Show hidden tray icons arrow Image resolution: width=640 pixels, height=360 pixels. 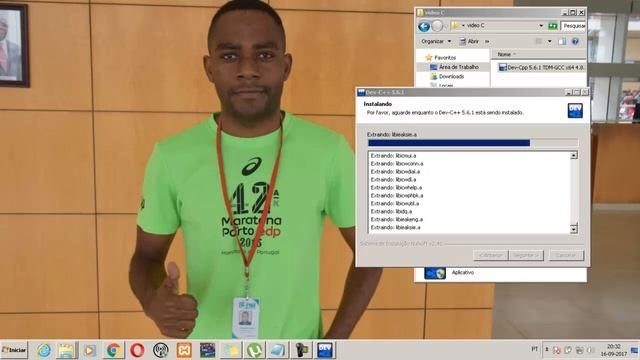[547, 350]
